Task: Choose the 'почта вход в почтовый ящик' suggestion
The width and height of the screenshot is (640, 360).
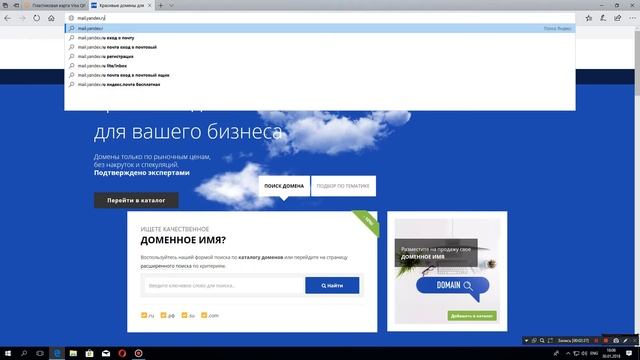Action: point(320,75)
